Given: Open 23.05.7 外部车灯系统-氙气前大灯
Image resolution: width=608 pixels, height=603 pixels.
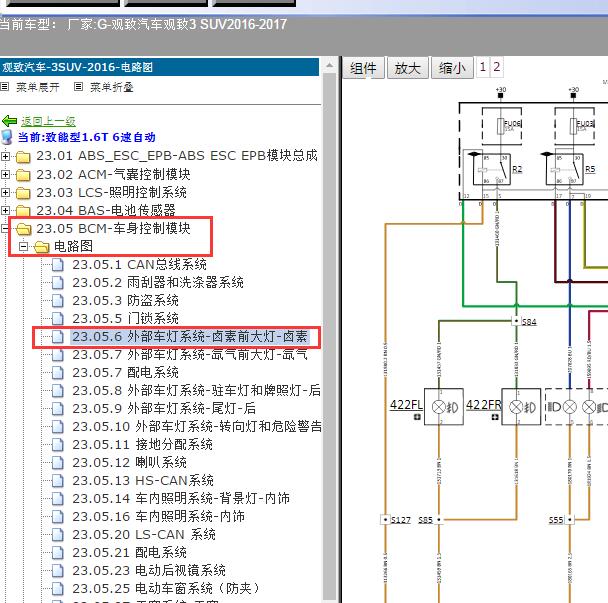Looking at the screenshot, I should (190, 355).
